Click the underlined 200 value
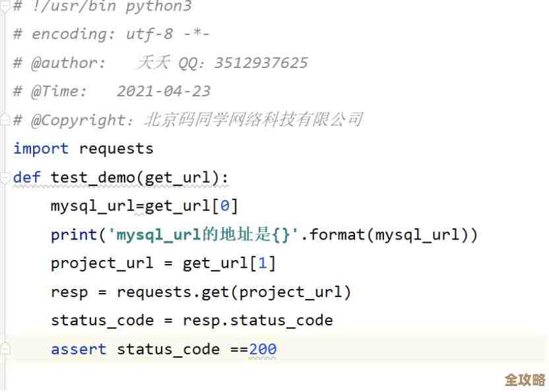 coord(263,349)
